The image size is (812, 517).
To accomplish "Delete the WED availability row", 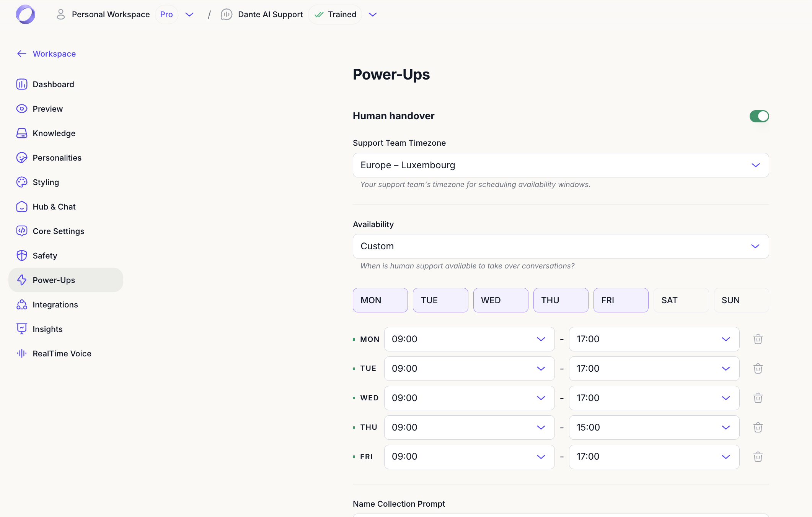I will point(758,398).
